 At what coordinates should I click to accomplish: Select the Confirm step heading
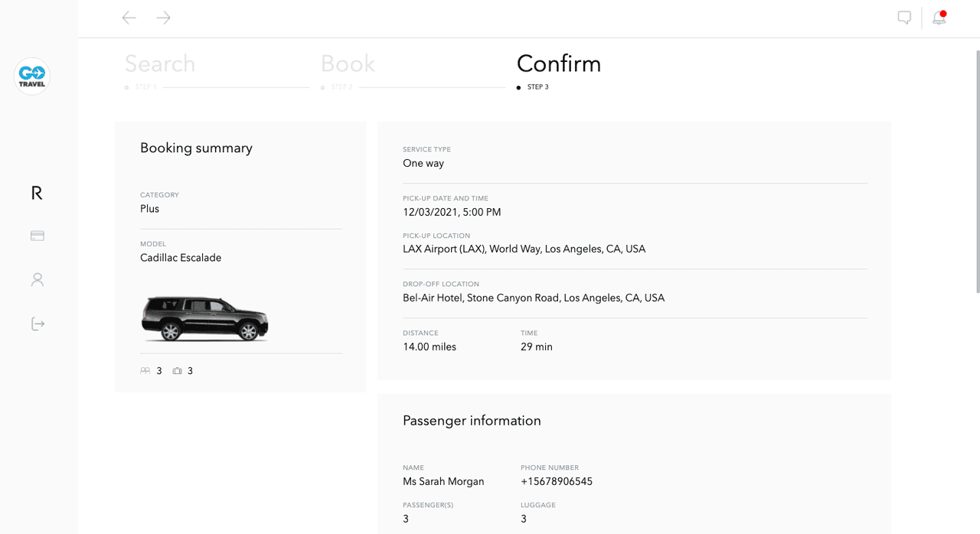559,63
